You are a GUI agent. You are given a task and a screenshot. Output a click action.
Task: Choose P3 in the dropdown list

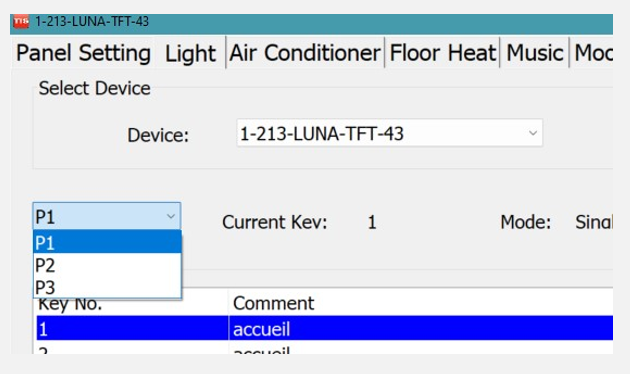[x=107, y=287]
